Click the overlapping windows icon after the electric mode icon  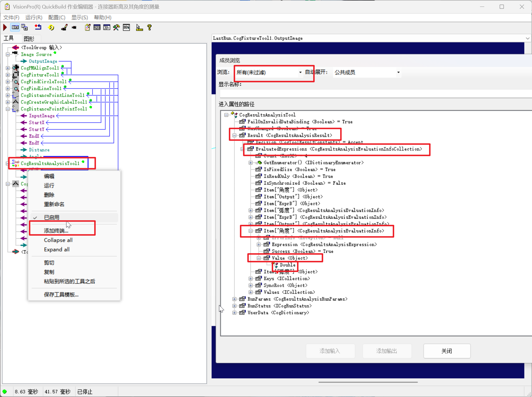25,27
